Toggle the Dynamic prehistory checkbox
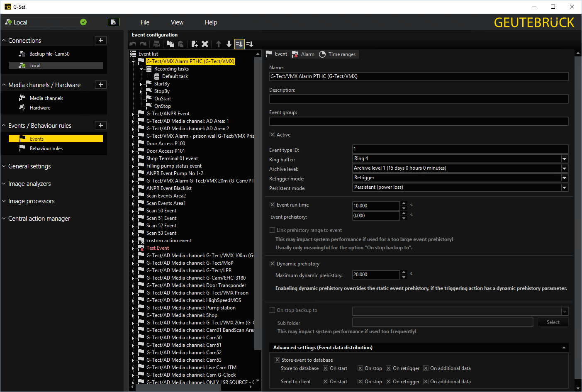582x392 pixels. point(272,264)
